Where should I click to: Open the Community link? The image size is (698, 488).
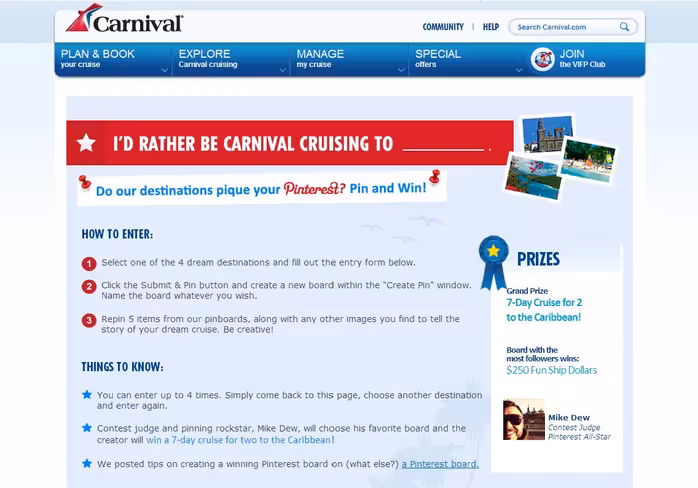(x=443, y=27)
